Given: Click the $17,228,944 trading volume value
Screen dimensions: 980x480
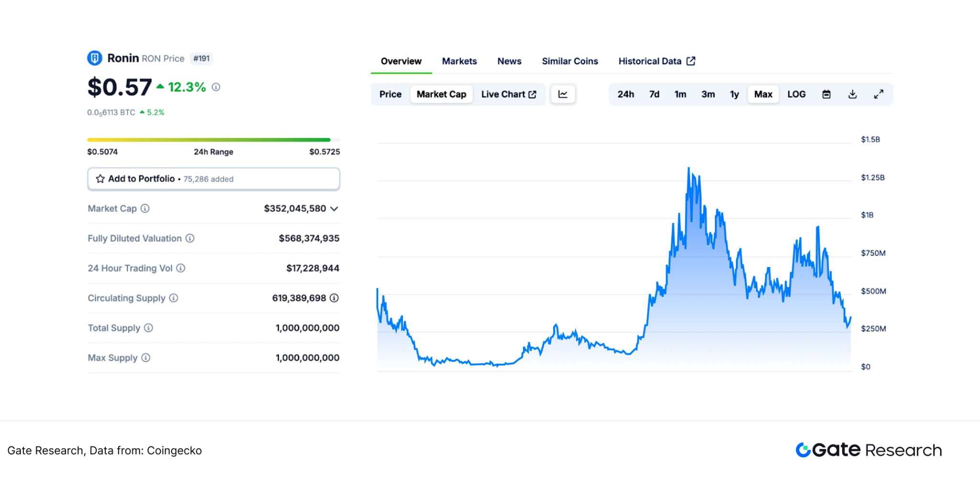Looking at the screenshot, I should (313, 268).
